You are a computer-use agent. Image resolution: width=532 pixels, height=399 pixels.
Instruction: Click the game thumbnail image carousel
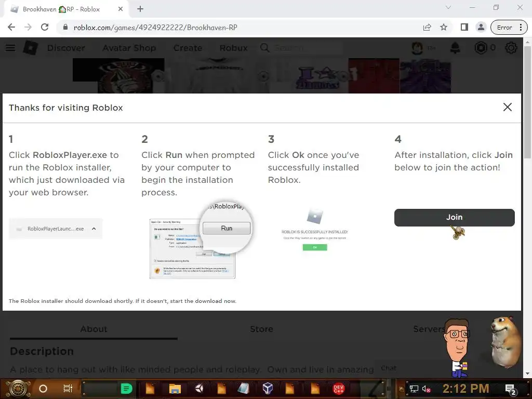click(262, 76)
